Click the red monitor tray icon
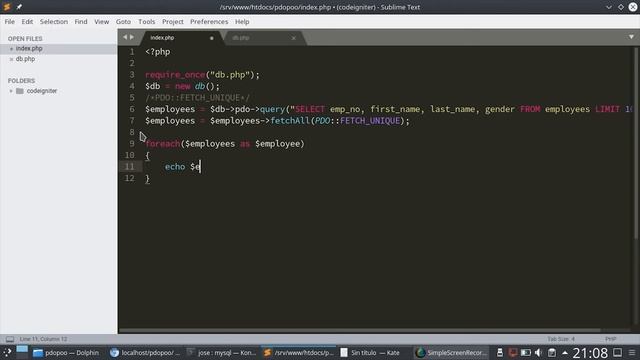The width and height of the screenshot is (640, 360). click(513, 353)
